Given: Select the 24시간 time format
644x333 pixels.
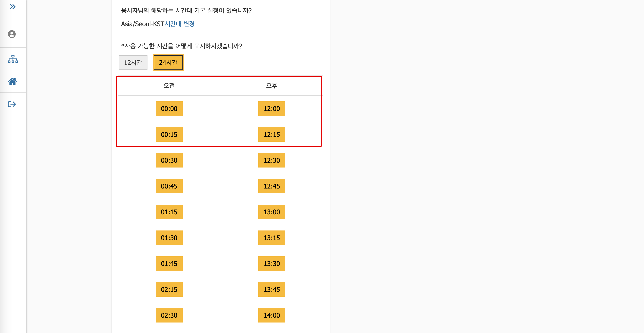Looking at the screenshot, I should 168,62.
